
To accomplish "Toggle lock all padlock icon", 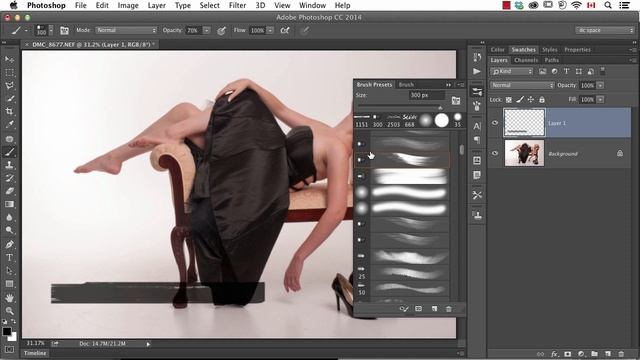I will click(542, 100).
